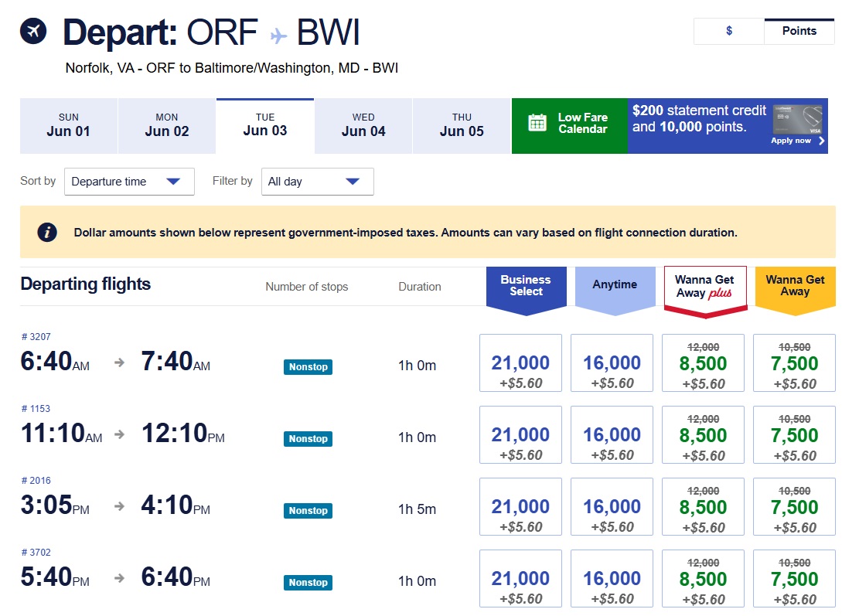The height and width of the screenshot is (616, 859).
Task: Click the Number of stops column label
Action: pyautogui.click(x=307, y=287)
